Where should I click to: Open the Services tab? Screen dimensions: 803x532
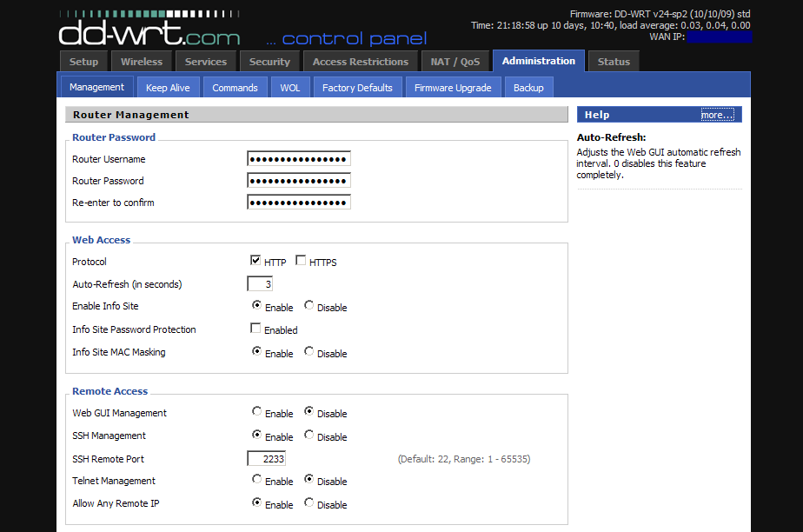[205, 62]
